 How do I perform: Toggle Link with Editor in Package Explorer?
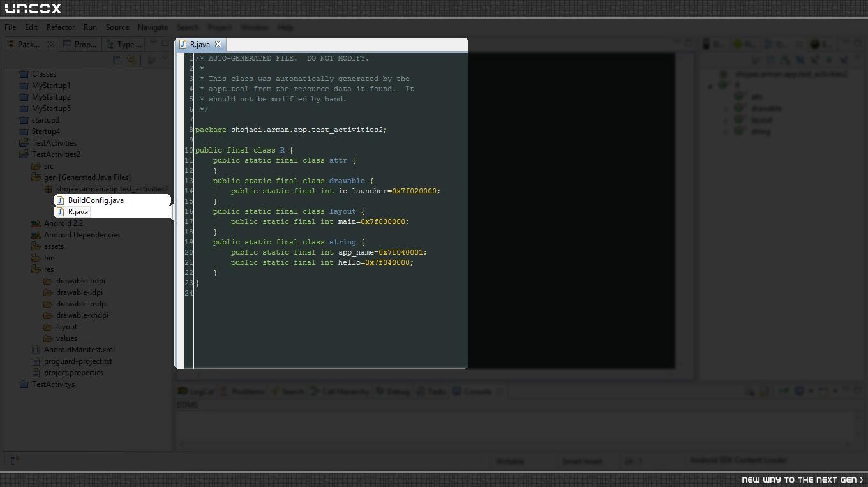(x=131, y=60)
